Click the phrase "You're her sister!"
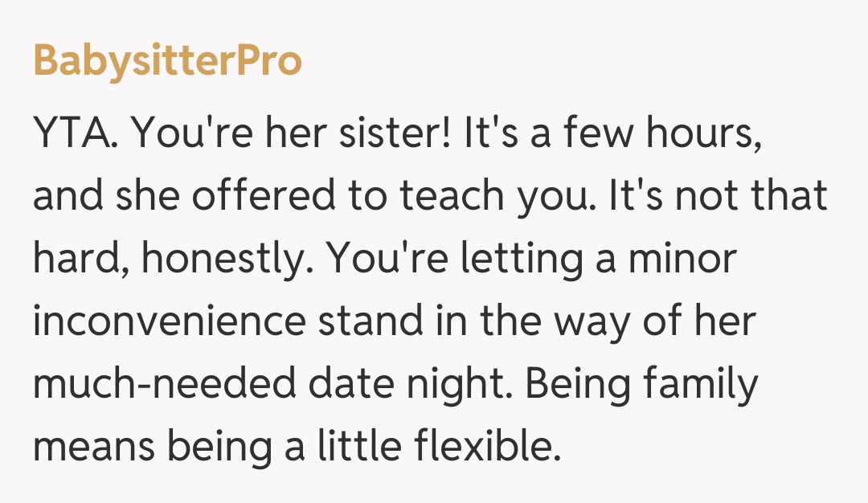 292,135
